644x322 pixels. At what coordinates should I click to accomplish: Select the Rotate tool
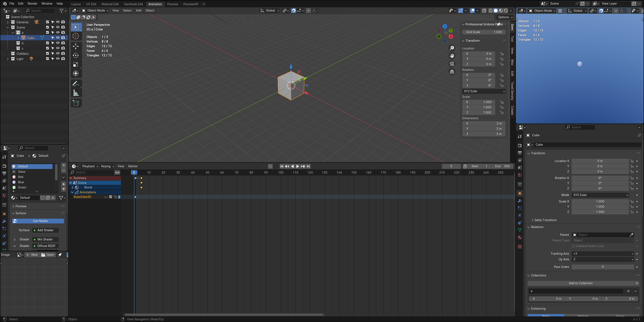tap(75, 55)
